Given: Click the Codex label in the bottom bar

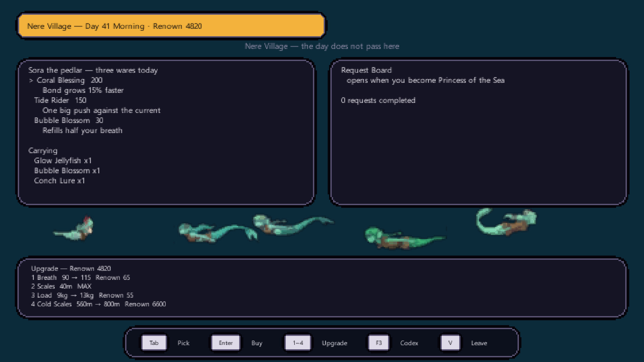Looking at the screenshot, I should pyautogui.click(x=409, y=343).
